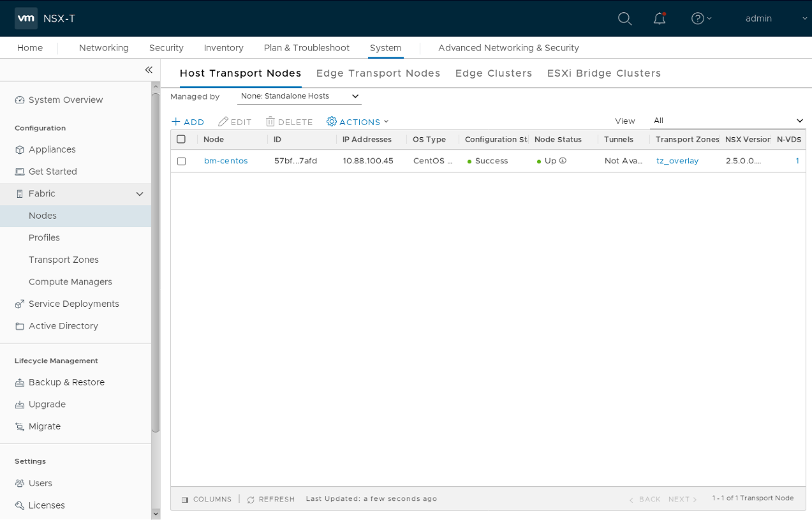
Task: Open help menu dropdown caret
Action: click(x=709, y=19)
